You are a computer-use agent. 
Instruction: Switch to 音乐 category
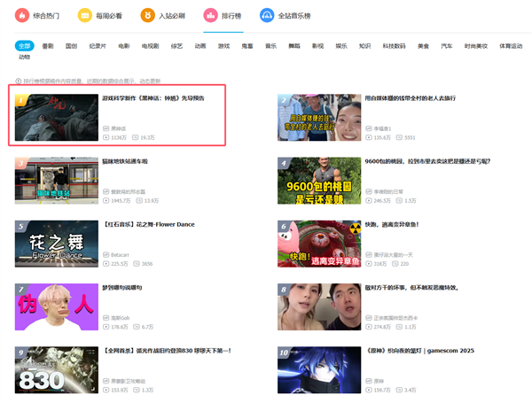(270, 46)
